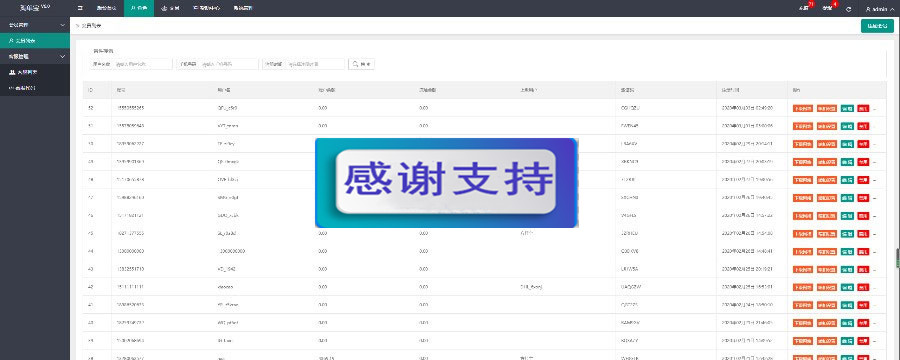Click the ID cell 43
The height and width of the screenshot is (360, 900).
tap(91, 269)
